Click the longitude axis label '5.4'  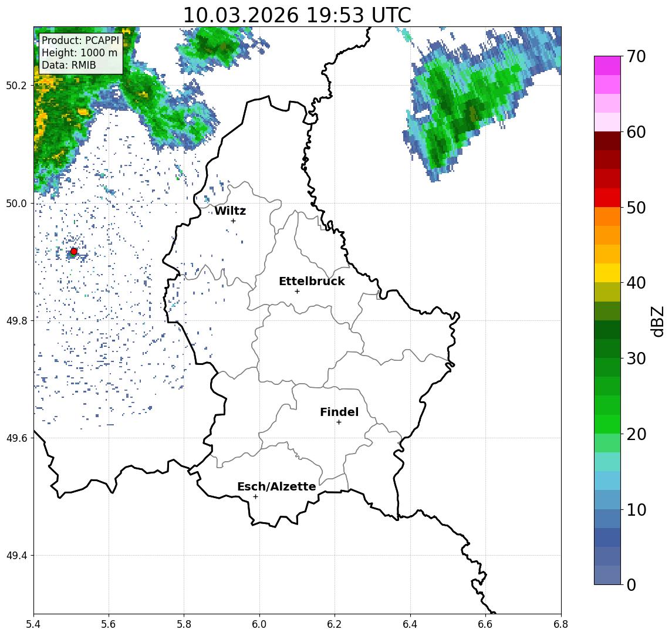coord(33,624)
